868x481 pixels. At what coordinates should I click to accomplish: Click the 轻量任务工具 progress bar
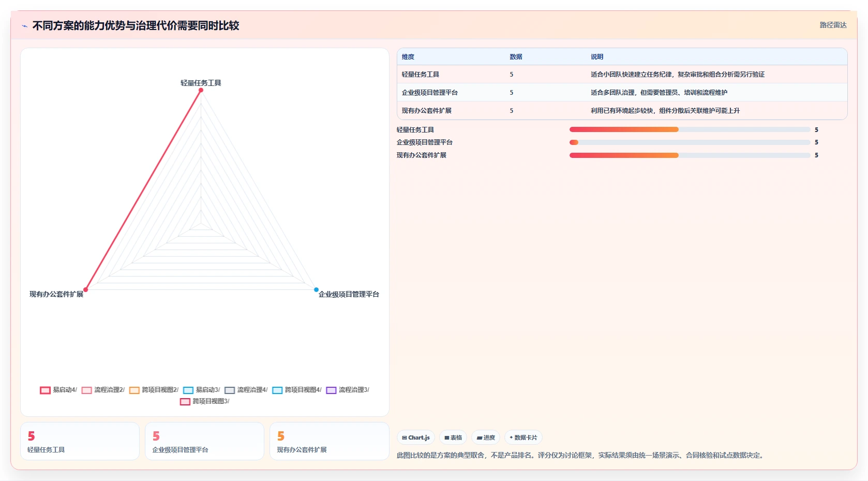pyautogui.click(x=690, y=129)
